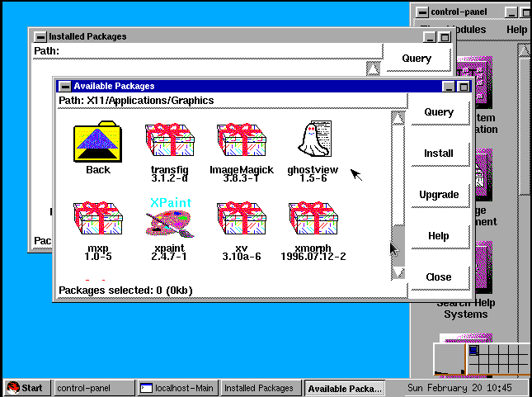Switch to localhost-Main in taskbar
Screen dimensions: 532x397
[x=176, y=388]
